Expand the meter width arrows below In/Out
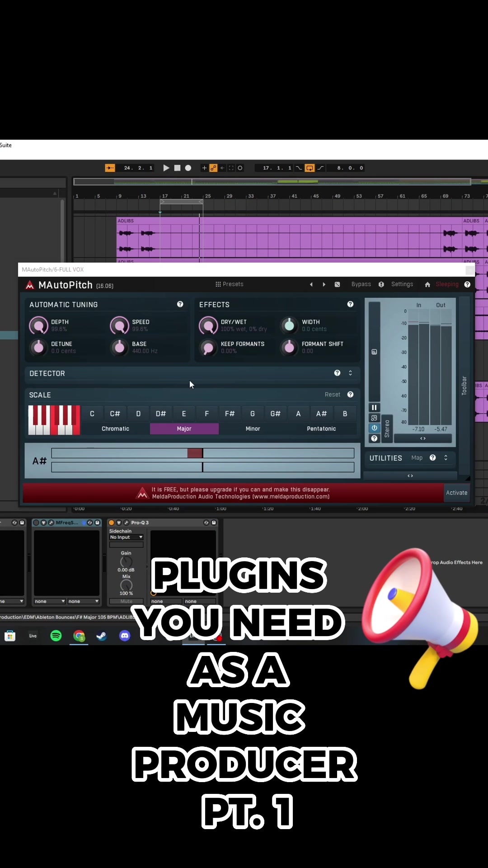 [423, 439]
